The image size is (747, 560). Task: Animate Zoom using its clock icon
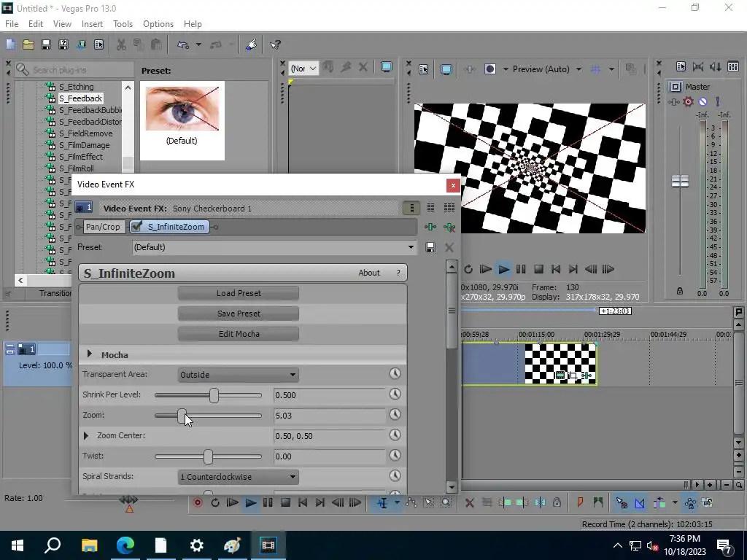tap(395, 415)
